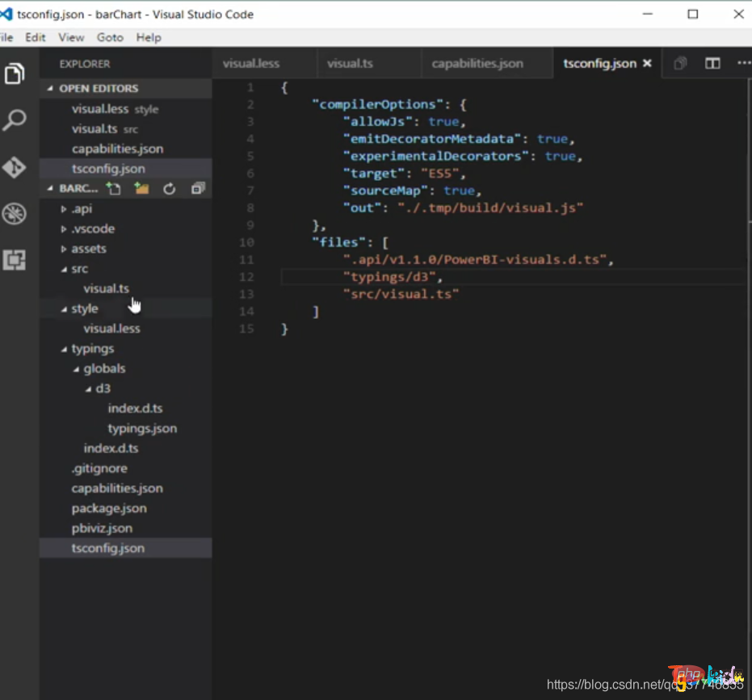Click the "ES5" target value
The width and height of the screenshot is (752, 700).
439,173
